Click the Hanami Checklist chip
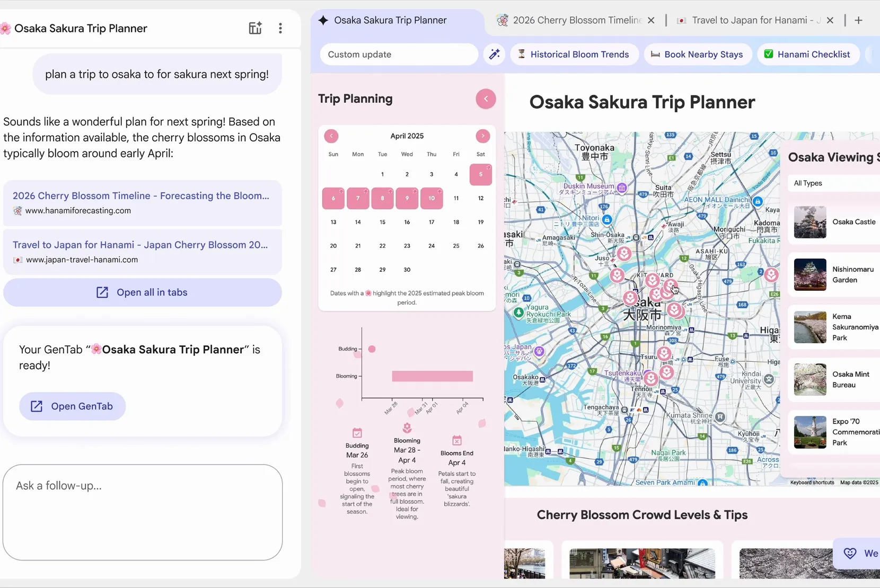 (807, 54)
